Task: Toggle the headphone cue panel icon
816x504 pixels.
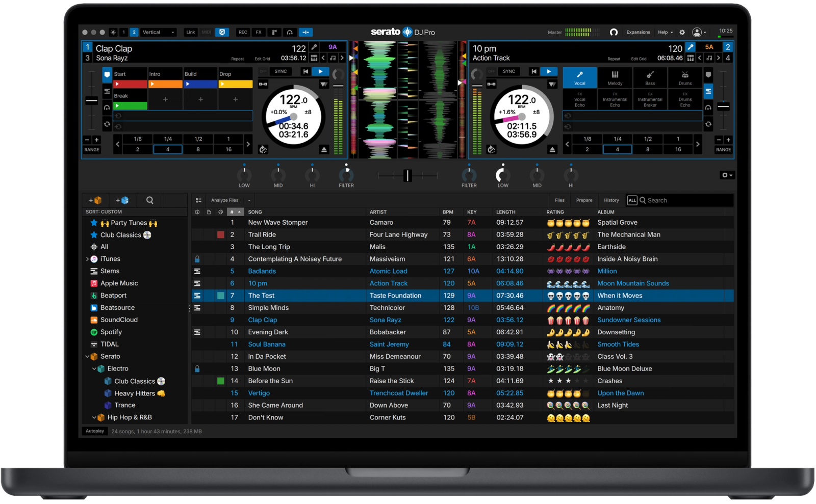Action: pyautogui.click(x=290, y=32)
